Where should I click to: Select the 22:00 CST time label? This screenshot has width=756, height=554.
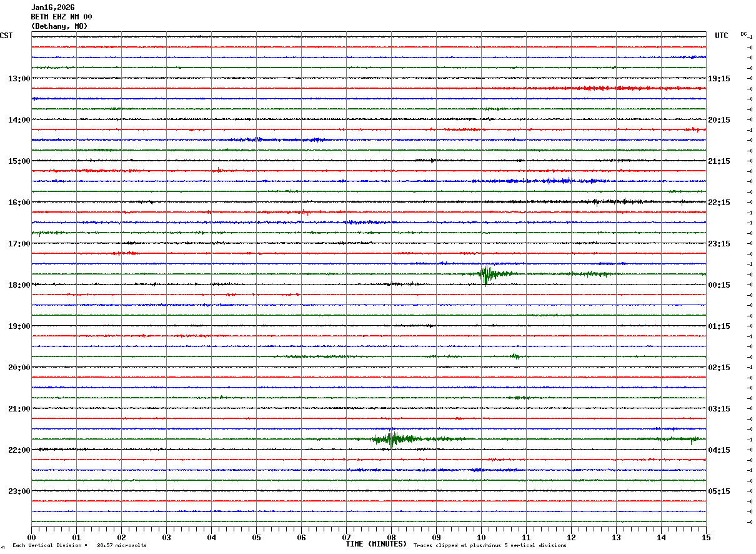tap(19, 450)
